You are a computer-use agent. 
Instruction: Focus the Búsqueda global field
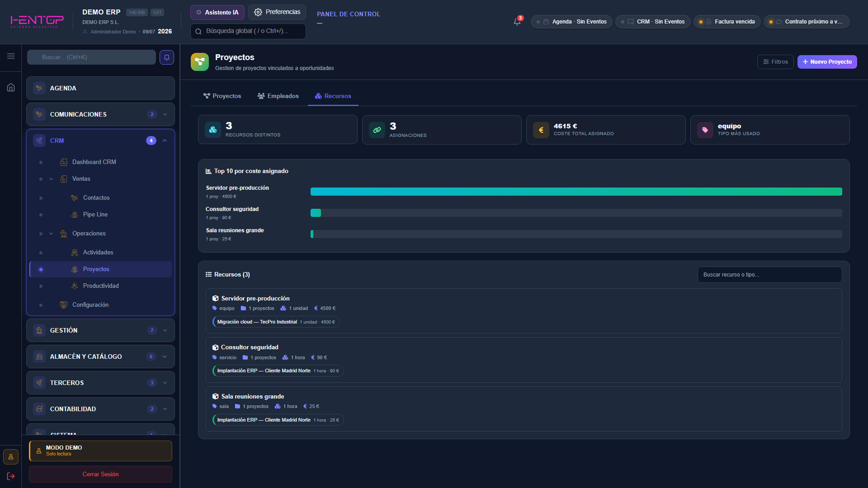[248, 31]
